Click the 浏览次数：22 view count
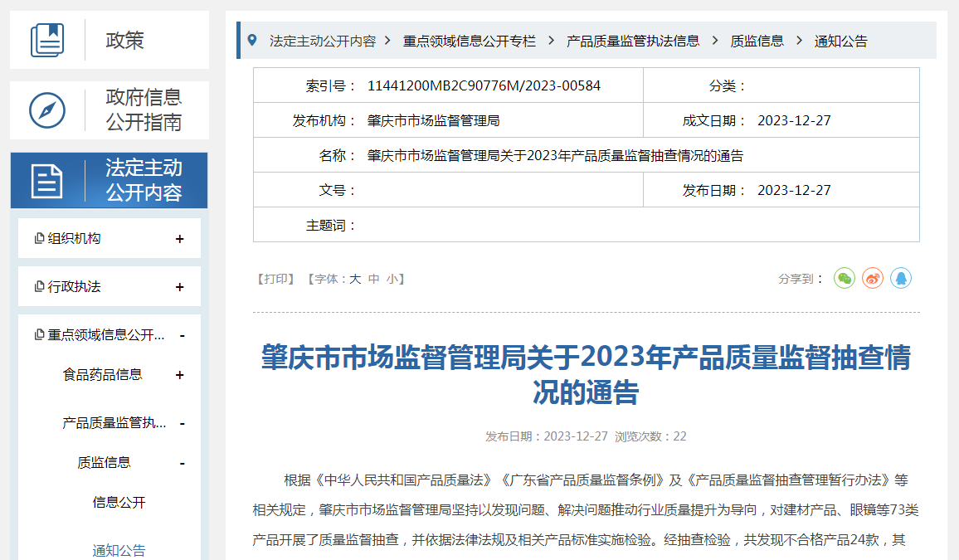The height and width of the screenshot is (560, 959). click(650, 436)
